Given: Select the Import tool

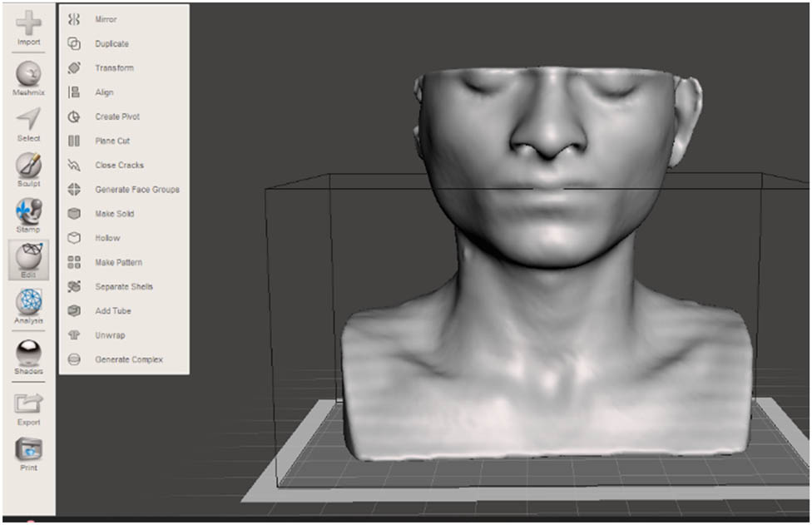Looking at the screenshot, I should [x=27, y=25].
